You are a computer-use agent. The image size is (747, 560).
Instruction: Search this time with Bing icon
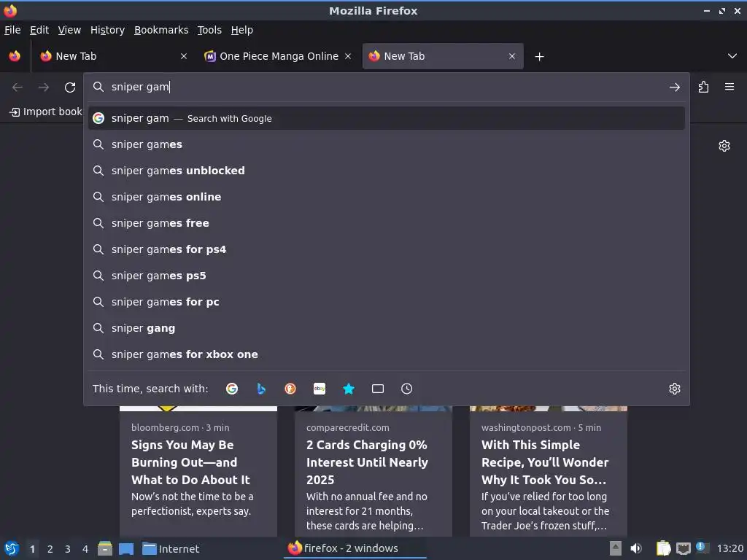point(261,389)
